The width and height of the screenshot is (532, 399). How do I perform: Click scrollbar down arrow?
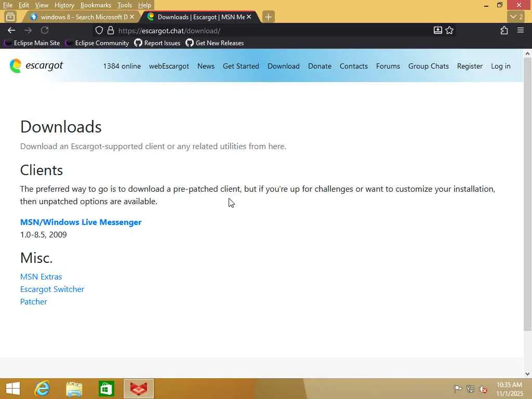[x=527, y=374]
